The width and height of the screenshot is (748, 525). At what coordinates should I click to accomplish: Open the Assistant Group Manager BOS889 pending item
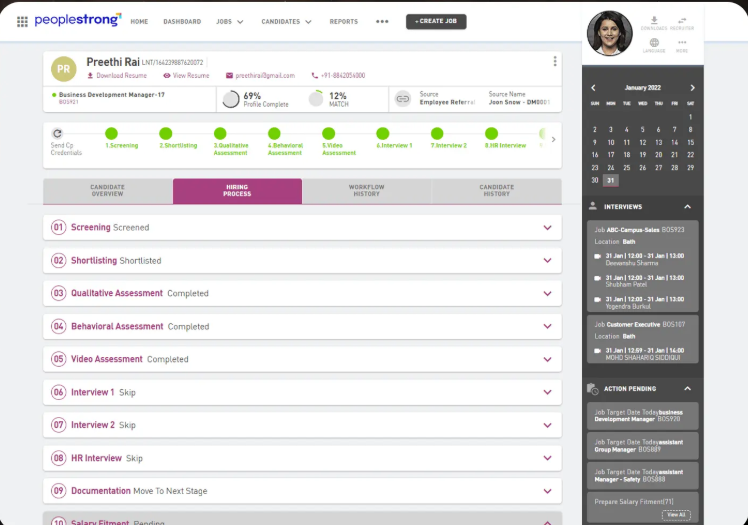click(643, 446)
